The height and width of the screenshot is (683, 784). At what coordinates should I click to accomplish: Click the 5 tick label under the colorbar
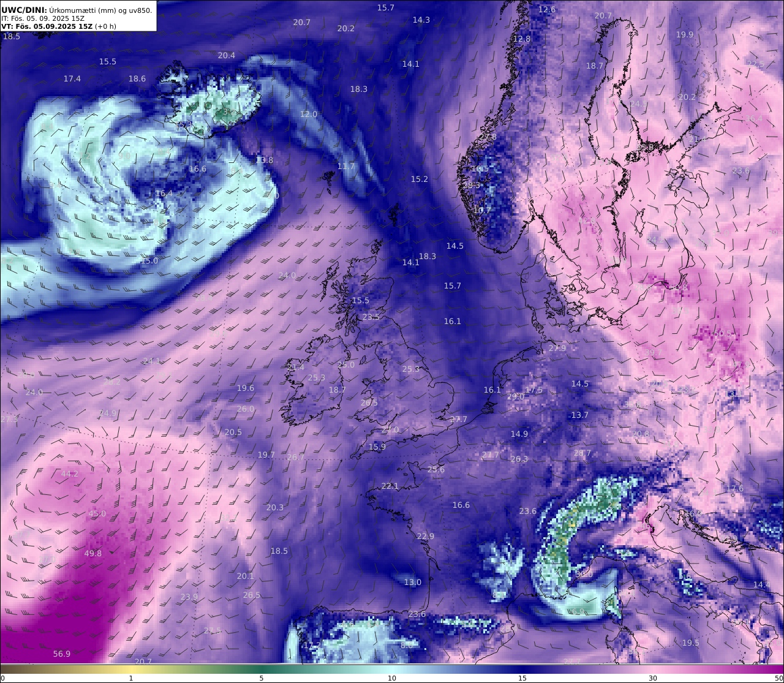(x=262, y=678)
